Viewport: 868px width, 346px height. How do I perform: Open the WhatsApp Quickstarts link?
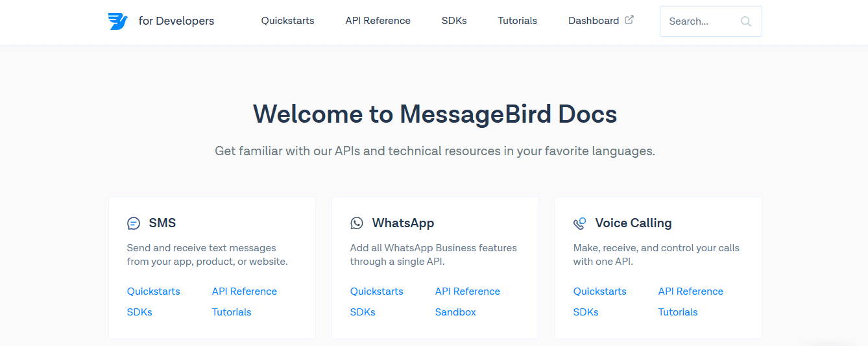[x=377, y=291]
